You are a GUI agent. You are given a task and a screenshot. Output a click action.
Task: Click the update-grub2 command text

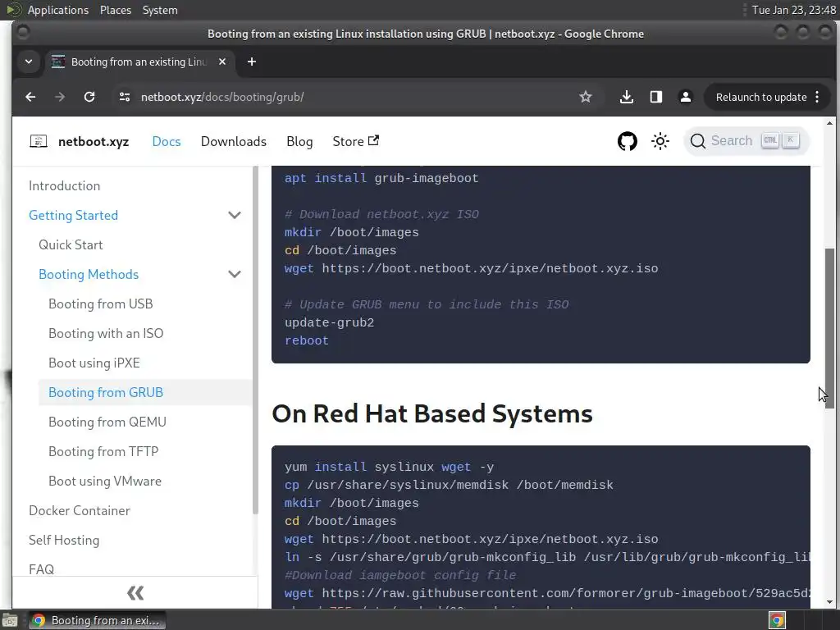click(329, 322)
